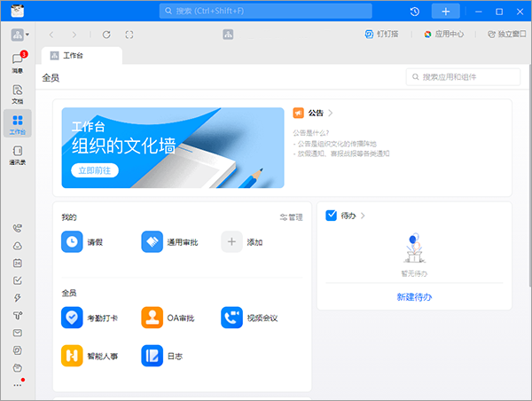Click the blue 待办 checkbox icon
The image size is (532, 401).
point(331,216)
